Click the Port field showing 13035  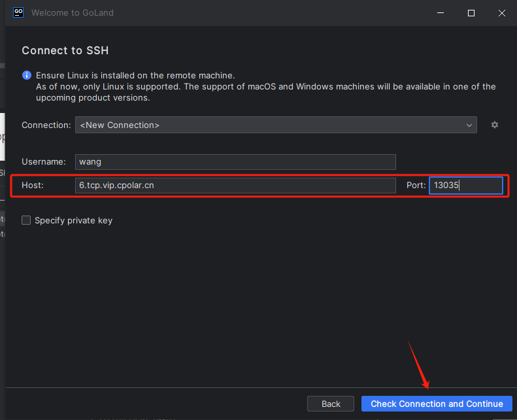coord(465,186)
